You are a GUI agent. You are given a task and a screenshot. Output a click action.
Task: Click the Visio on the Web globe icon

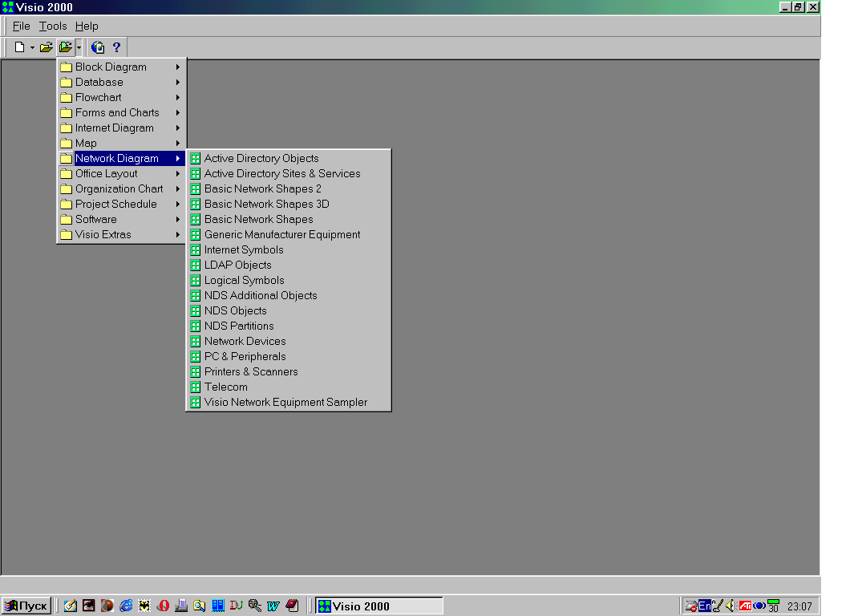(98, 47)
